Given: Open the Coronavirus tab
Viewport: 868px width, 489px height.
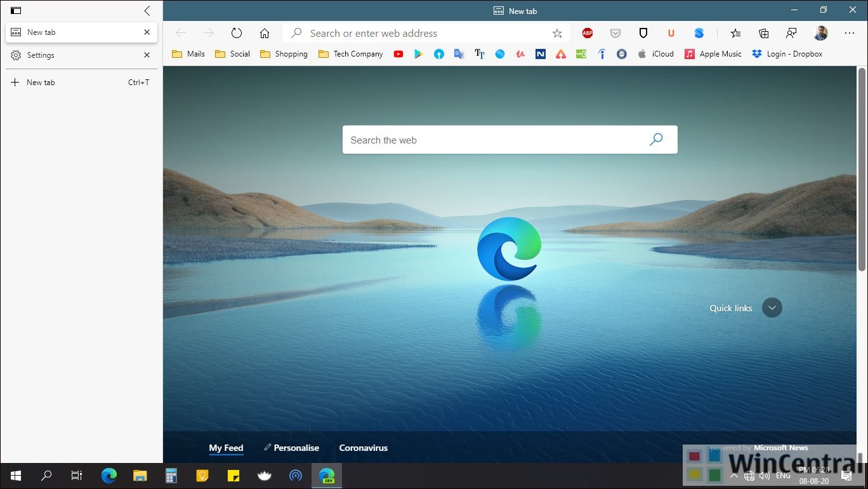Looking at the screenshot, I should 364,448.
